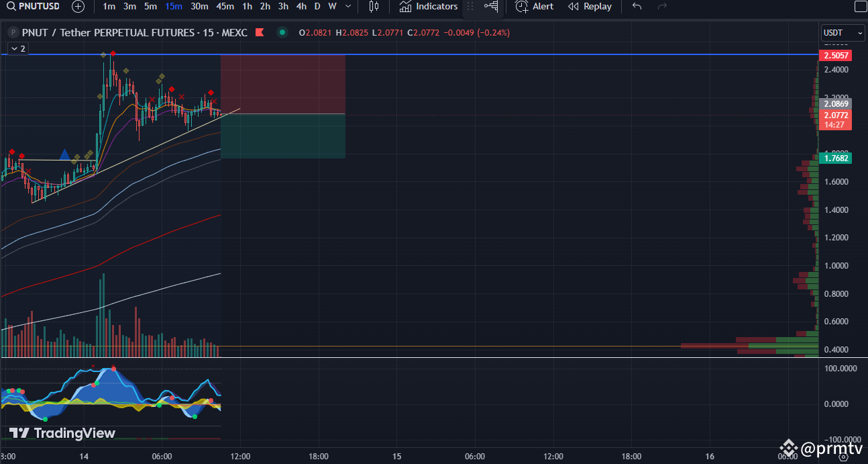Image resolution: width=868 pixels, height=464 pixels.
Task: Click the PNUT symbol logo icon
Action: pos(11,32)
